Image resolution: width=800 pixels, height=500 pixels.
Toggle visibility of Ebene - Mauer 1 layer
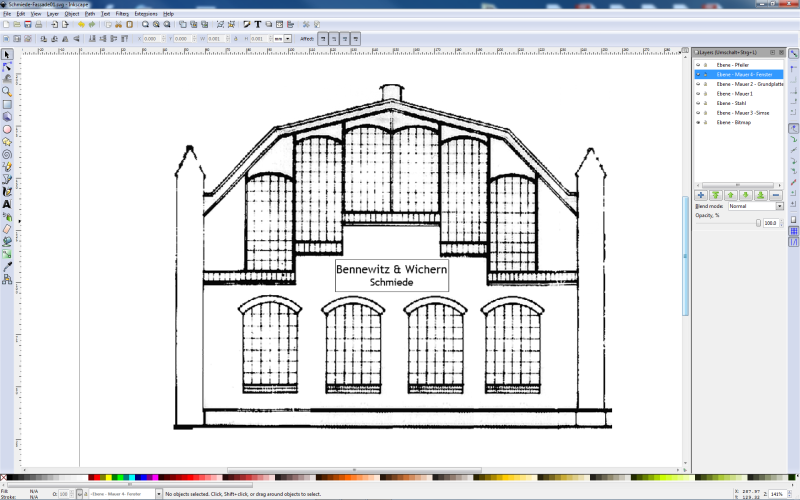(x=698, y=94)
